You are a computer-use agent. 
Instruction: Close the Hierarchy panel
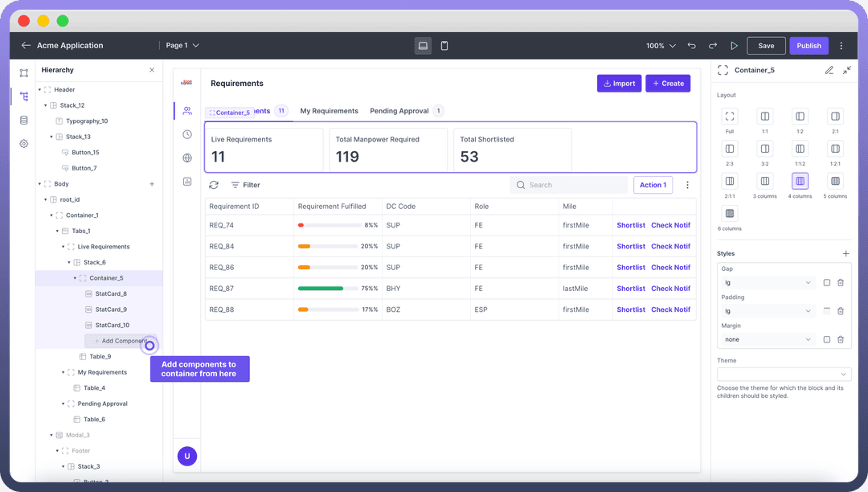152,70
